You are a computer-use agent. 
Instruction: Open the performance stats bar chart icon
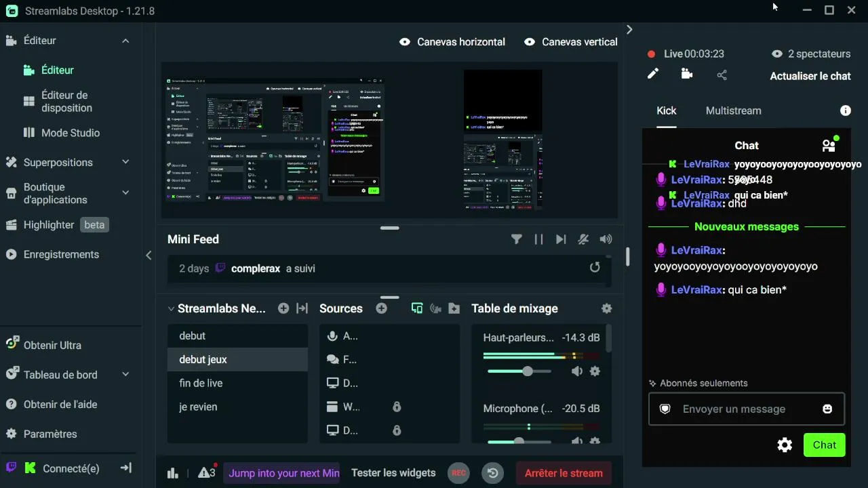click(x=173, y=473)
